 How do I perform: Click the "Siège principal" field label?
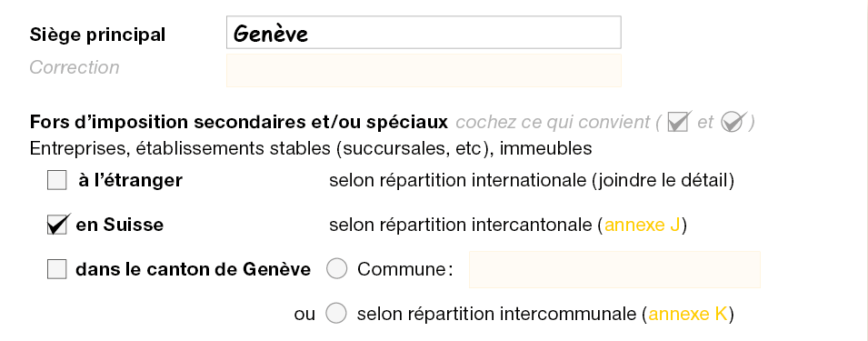[97, 35]
